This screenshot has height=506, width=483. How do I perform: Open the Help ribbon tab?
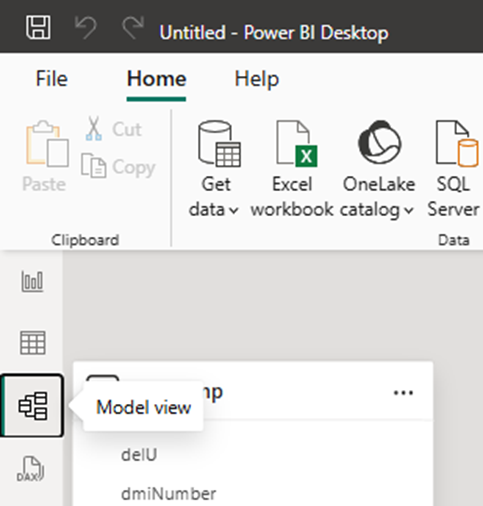pyautogui.click(x=257, y=79)
